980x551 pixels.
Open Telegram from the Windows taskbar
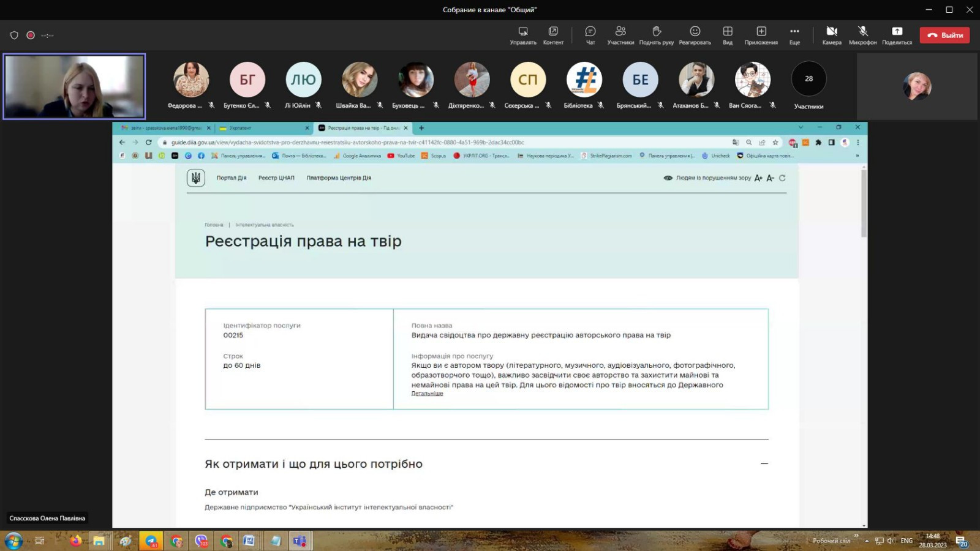pos(151,541)
